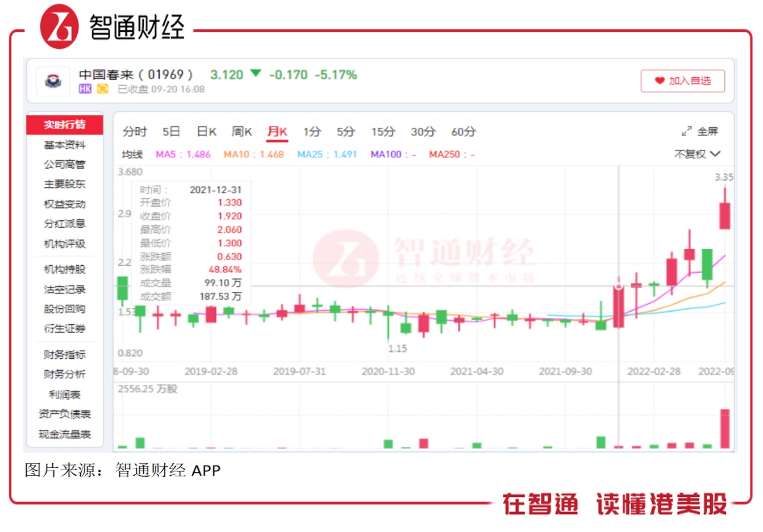Click the current price 3.120
This screenshot has width=763, height=532.
pyautogui.click(x=227, y=75)
